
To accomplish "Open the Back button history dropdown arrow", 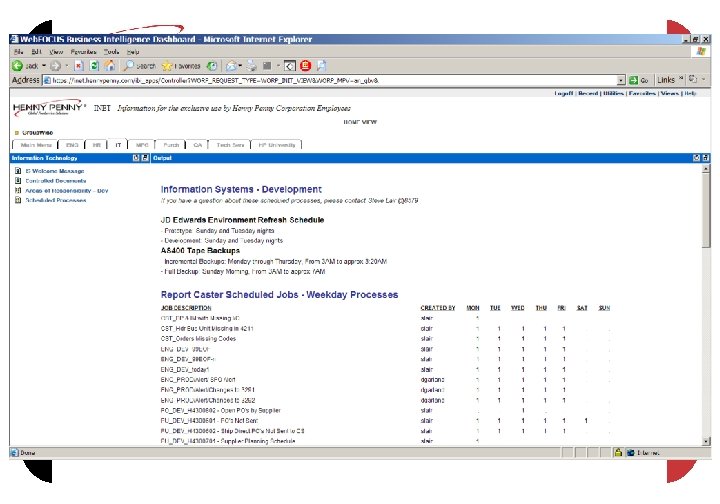I will (44, 66).
